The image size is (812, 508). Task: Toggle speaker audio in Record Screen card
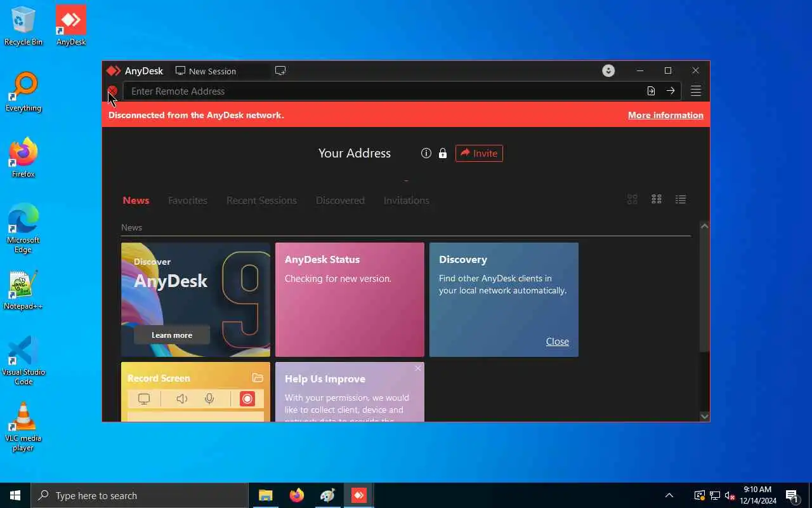coord(182,399)
